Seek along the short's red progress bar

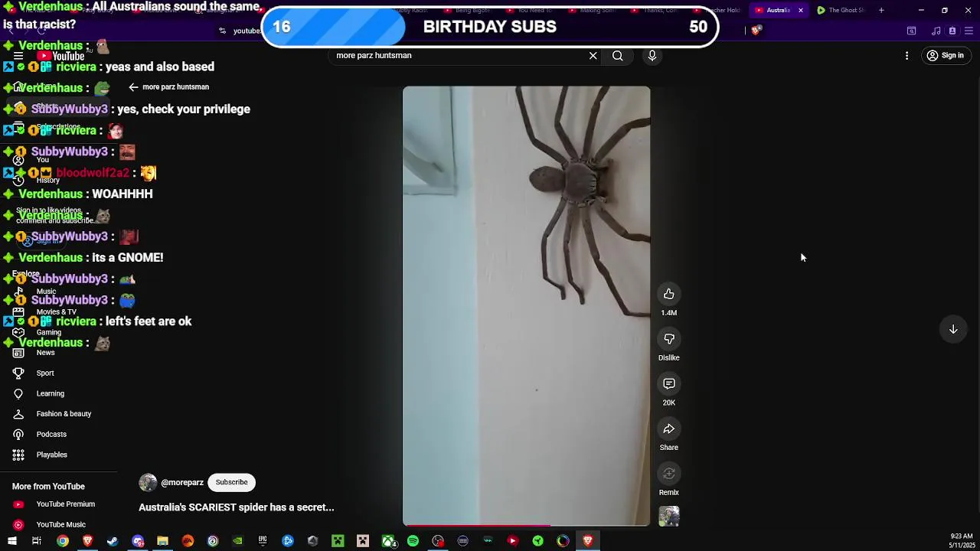[527, 525]
